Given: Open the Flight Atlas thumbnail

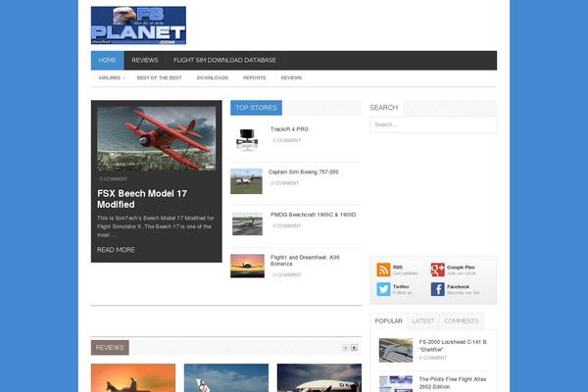Looking at the screenshot, I should click(x=396, y=384).
